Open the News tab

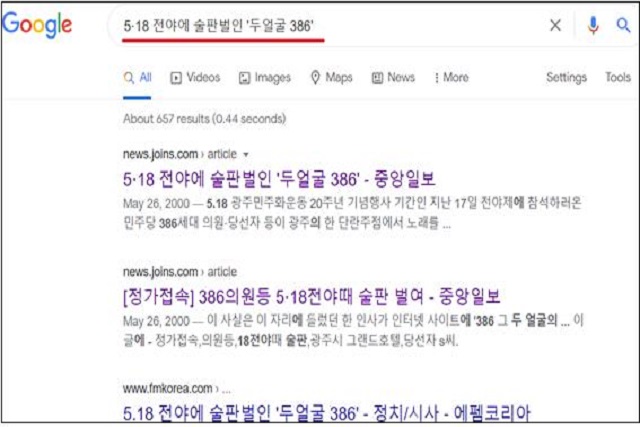(393, 77)
